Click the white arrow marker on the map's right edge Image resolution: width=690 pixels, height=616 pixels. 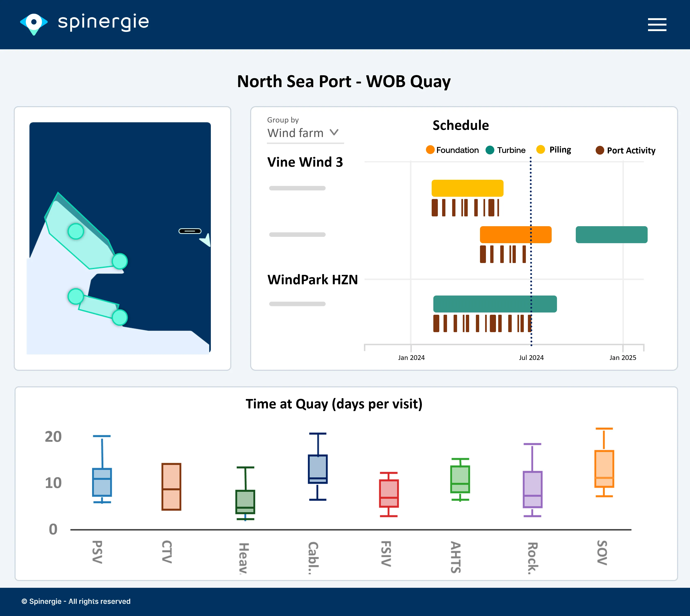point(206,240)
